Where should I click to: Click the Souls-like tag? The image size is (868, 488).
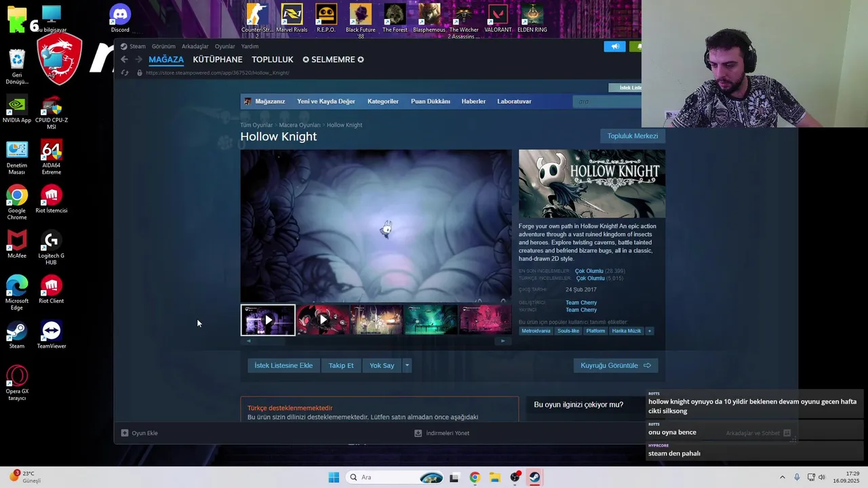pyautogui.click(x=568, y=331)
